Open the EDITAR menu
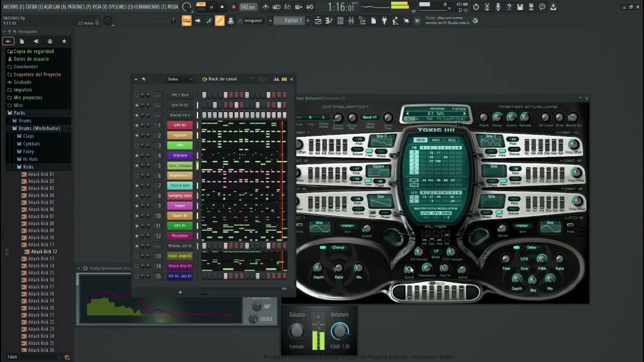The width and height of the screenshot is (644, 362). click(x=34, y=7)
